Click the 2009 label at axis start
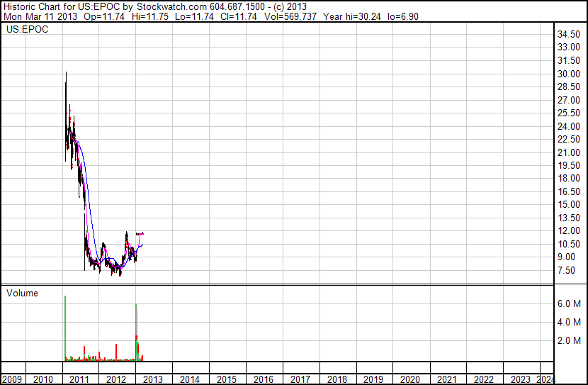 coord(12,379)
